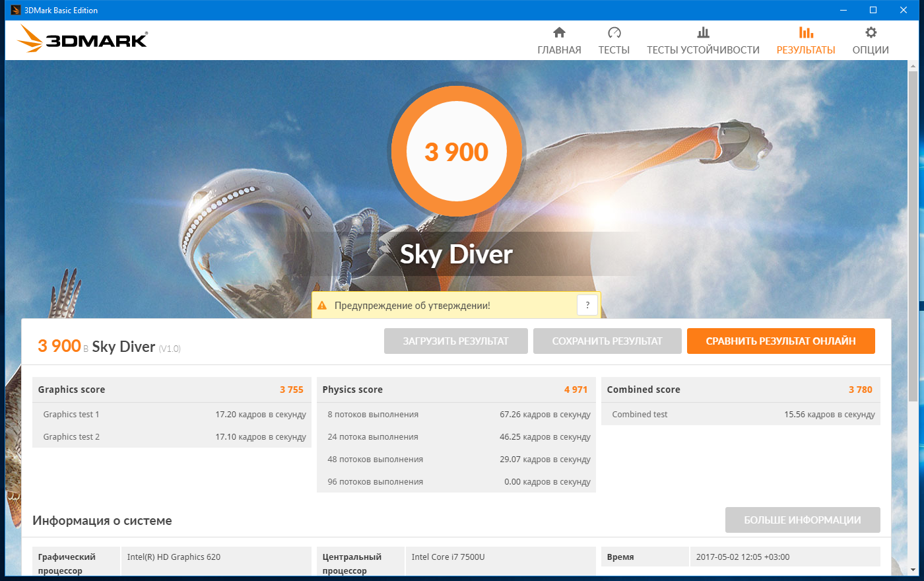Click the СОХРАНИТЬ РЕЗУЛЬТАТ button
Image resolution: width=924 pixels, height=581 pixels.
(607, 341)
